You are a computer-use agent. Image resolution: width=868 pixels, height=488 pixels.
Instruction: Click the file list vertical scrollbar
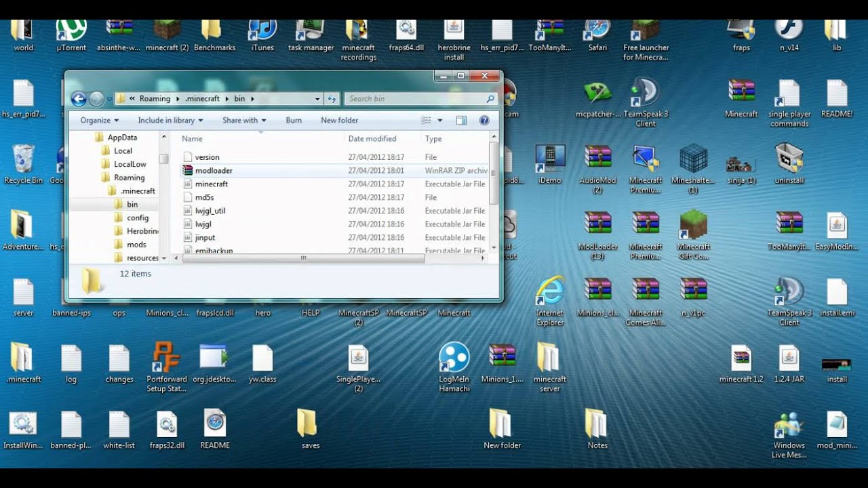tap(494, 173)
